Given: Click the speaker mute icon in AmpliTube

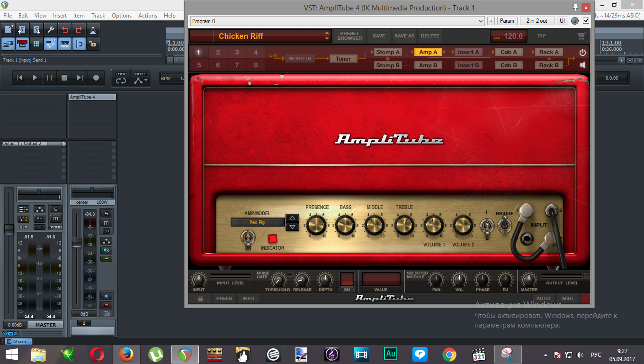Looking at the screenshot, I should click(x=582, y=65).
